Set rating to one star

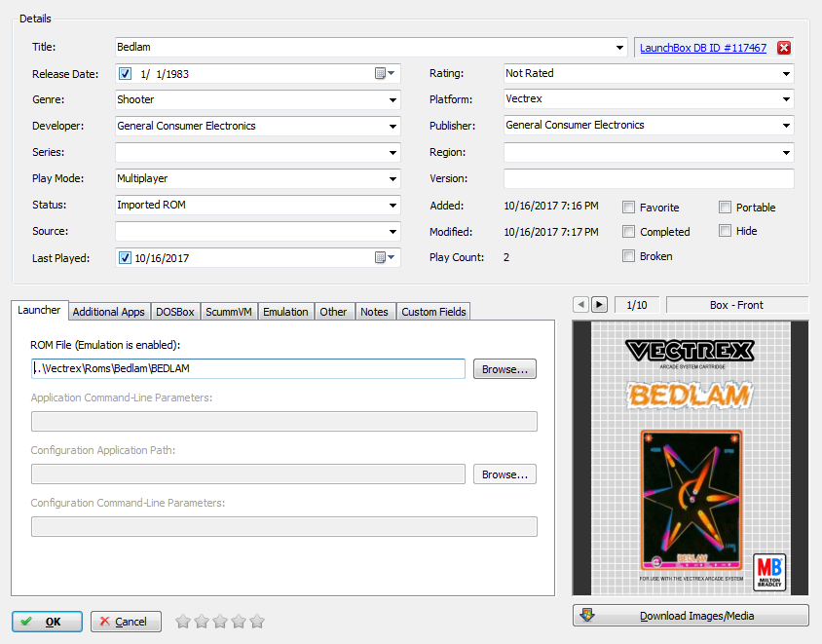(x=183, y=622)
